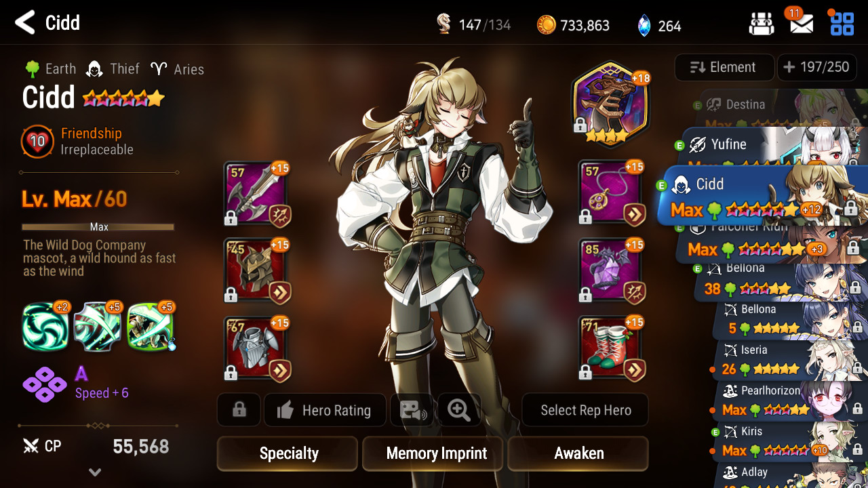Open the mailbox envelope icon

tap(802, 24)
